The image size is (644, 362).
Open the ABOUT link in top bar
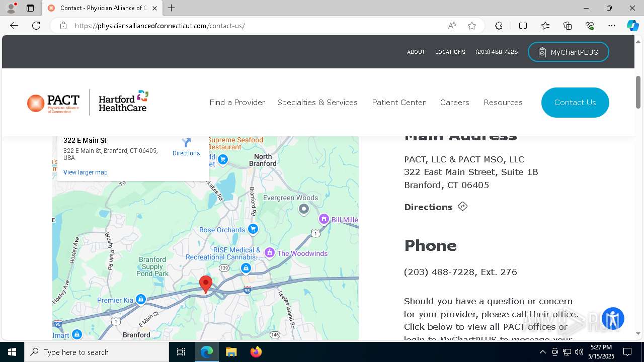click(x=416, y=52)
